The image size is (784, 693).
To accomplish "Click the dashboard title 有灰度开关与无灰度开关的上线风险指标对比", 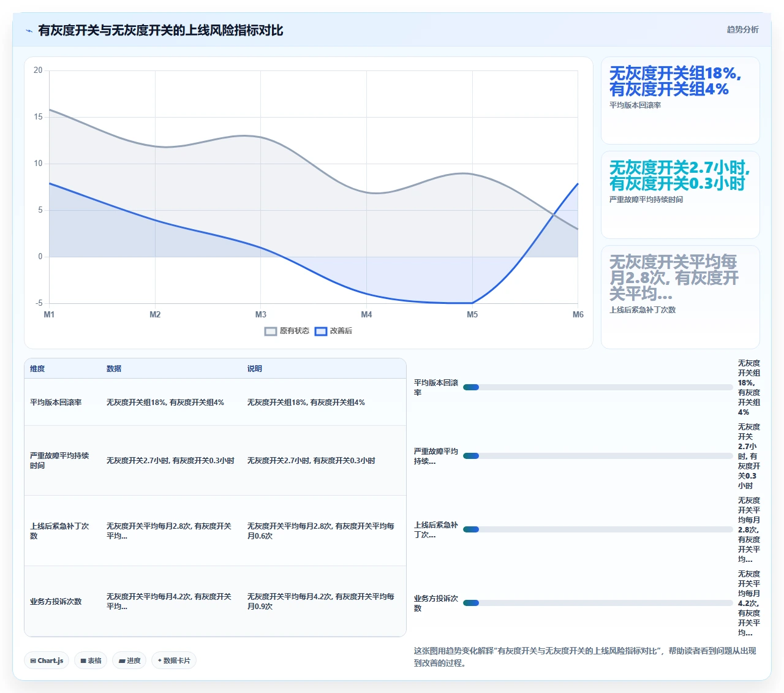I will point(160,31).
